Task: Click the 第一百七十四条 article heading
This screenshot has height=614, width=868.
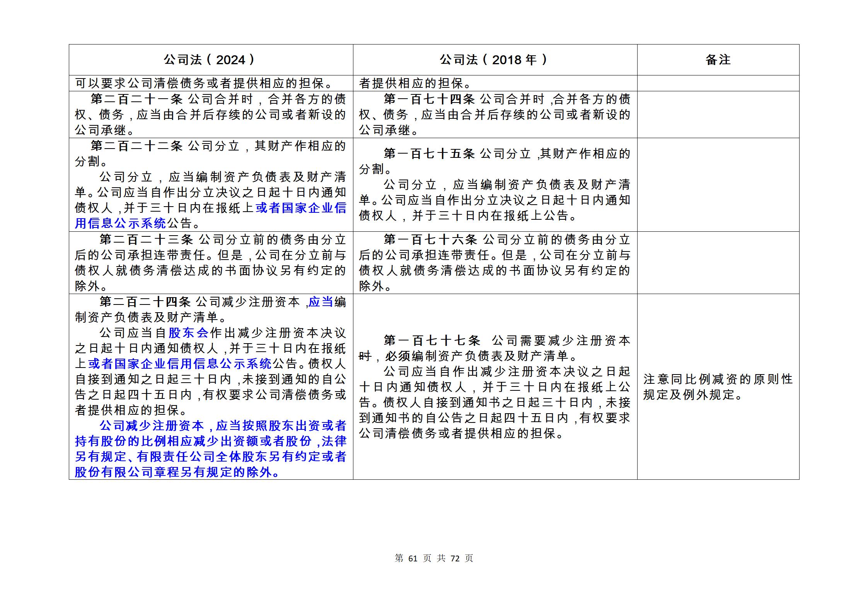Action: [x=429, y=99]
